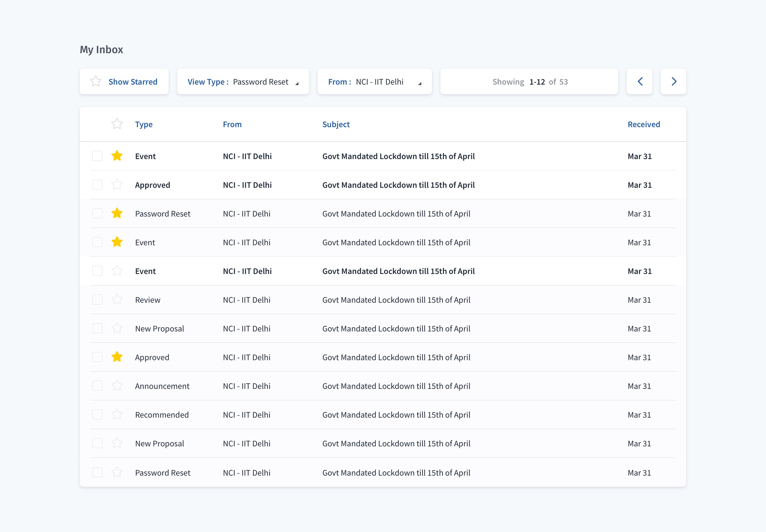
Task: Unstar the non-bold starred Event message
Action: pos(117,242)
